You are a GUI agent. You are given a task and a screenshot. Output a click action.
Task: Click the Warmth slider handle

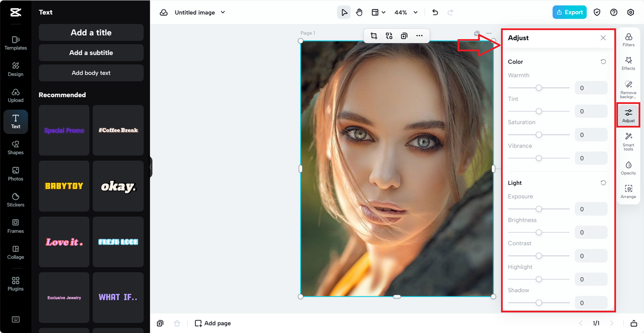pos(539,88)
